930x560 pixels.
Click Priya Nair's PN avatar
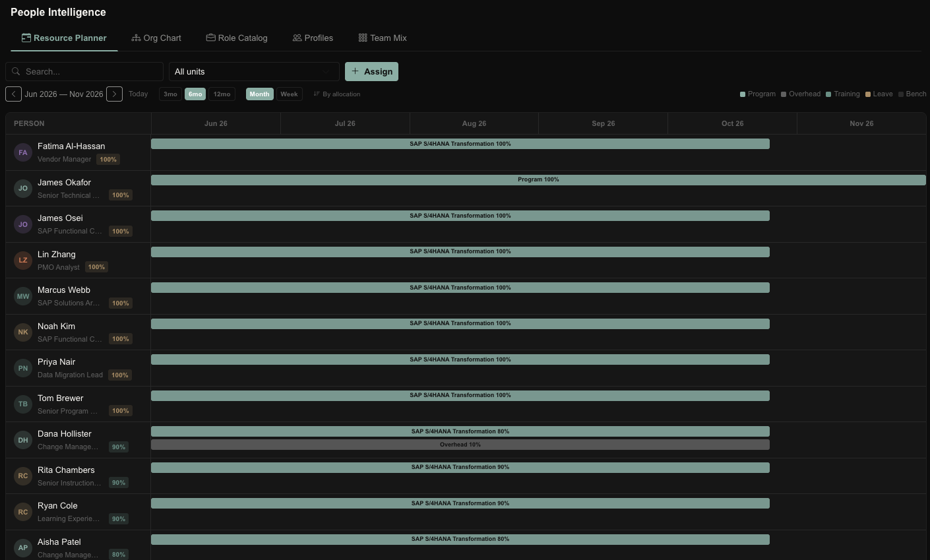(23, 368)
